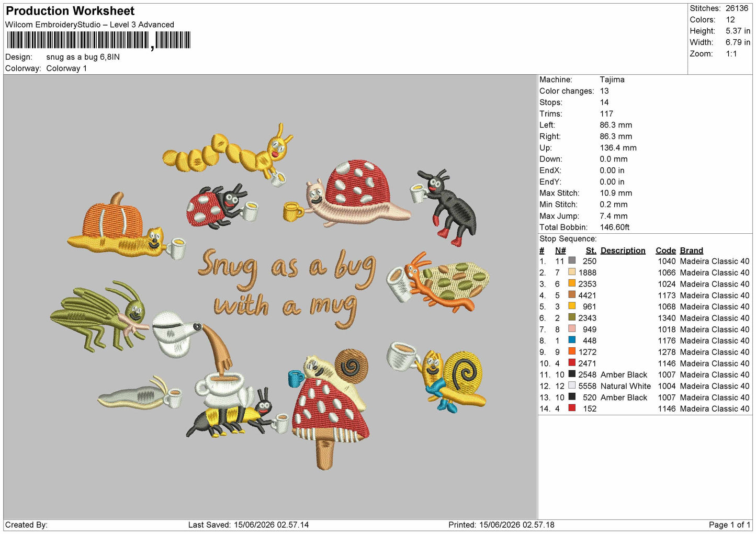
Task: Select stitch count '5558' in stop 12
Action: [587, 386]
